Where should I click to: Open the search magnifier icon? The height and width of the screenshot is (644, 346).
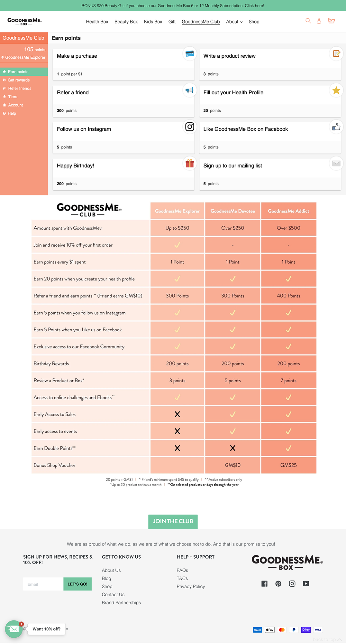point(308,21)
